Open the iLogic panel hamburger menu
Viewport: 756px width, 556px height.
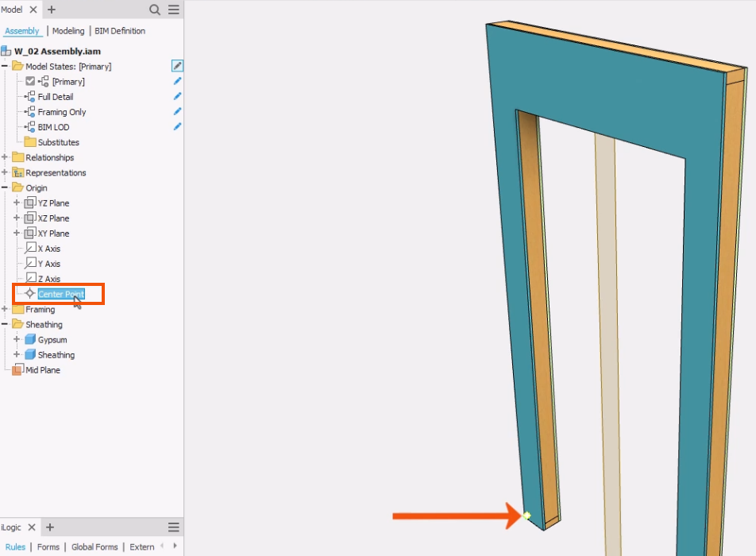point(173,527)
